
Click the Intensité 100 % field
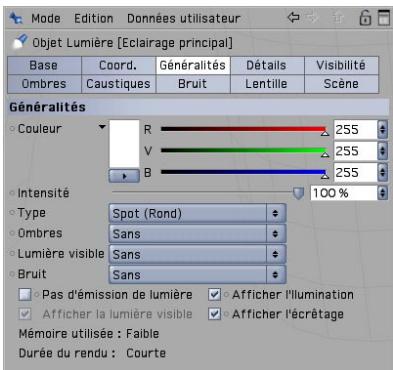pos(344,193)
